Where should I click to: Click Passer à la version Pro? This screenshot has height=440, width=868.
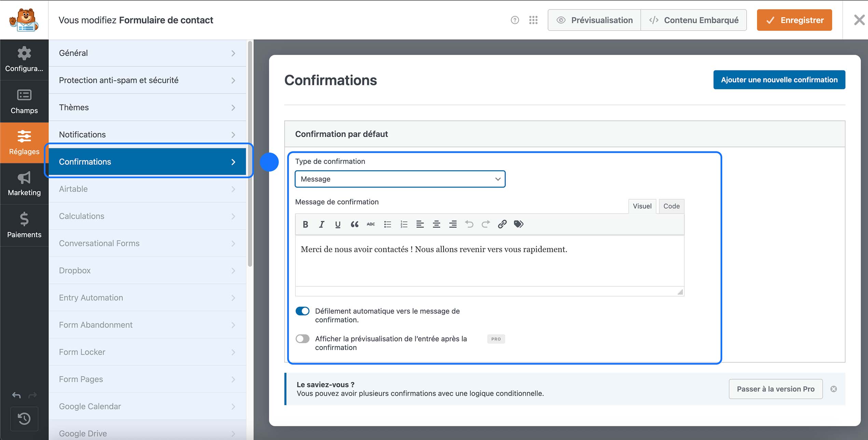[775, 389]
